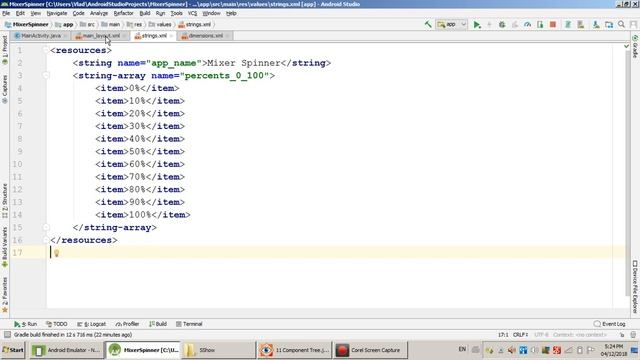Click the app breadcrumb folder

pyautogui.click(x=64, y=24)
